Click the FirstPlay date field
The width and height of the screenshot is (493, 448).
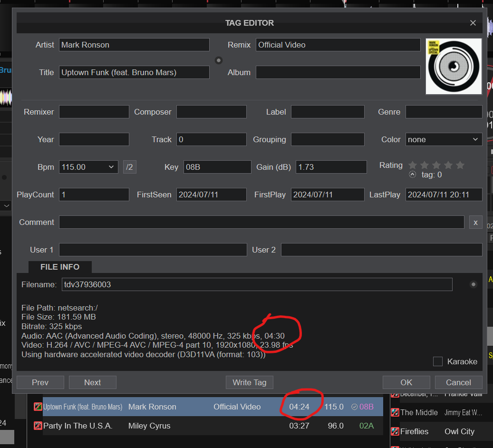click(328, 195)
